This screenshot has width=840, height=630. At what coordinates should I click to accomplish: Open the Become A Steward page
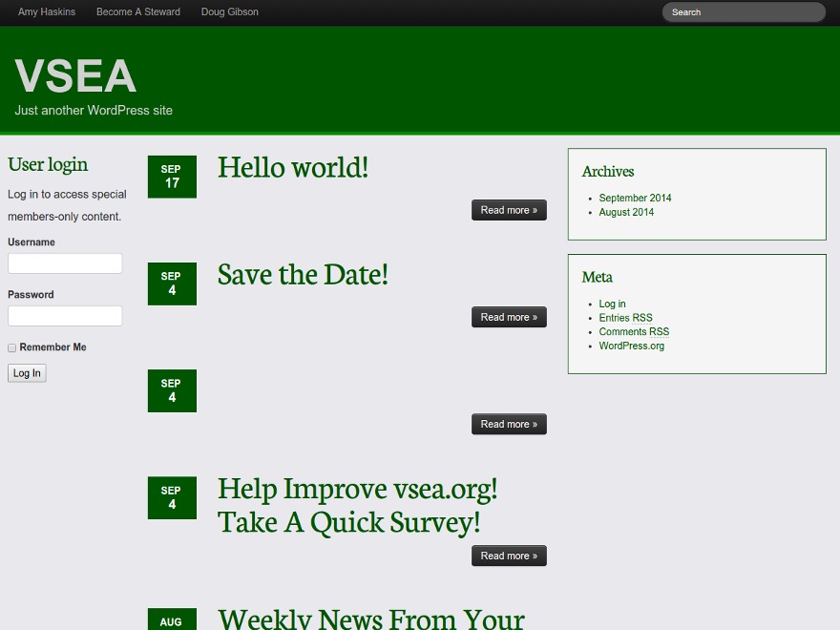[x=138, y=11]
